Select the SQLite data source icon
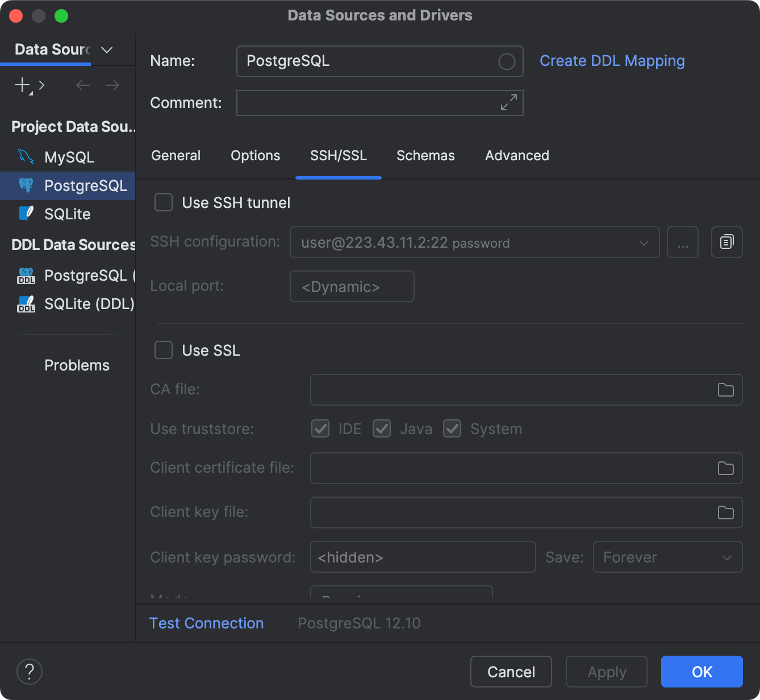The height and width of the screenshot is (700, 760). coord(25,214)
